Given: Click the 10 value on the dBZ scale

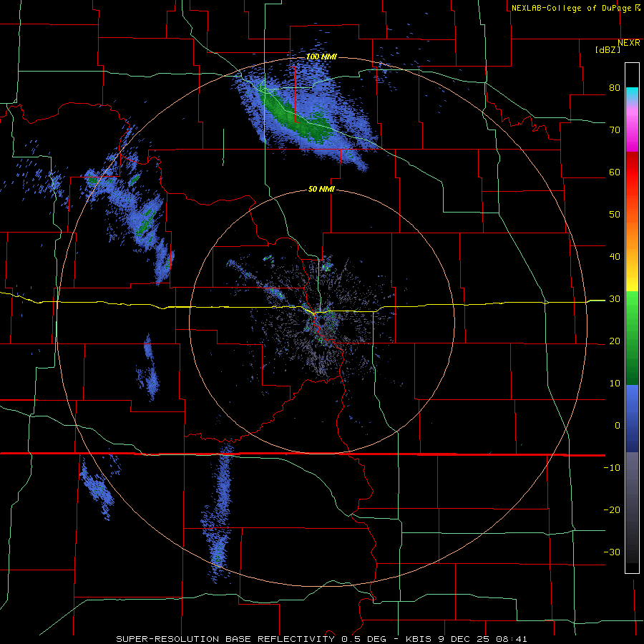Looking at the screenshot, I should (x=615, y=384).
